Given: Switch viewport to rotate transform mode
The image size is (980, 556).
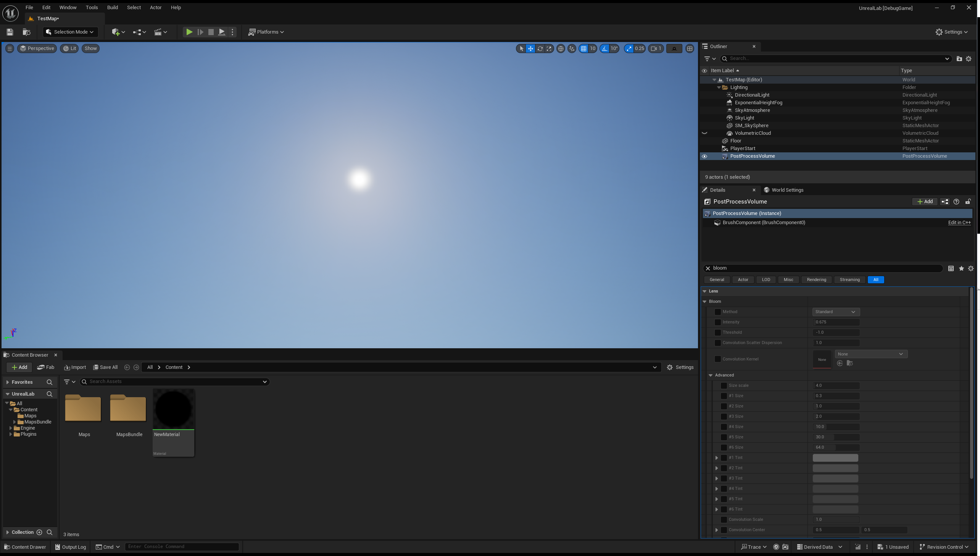Looking at the screenshot, I should 540,48.
